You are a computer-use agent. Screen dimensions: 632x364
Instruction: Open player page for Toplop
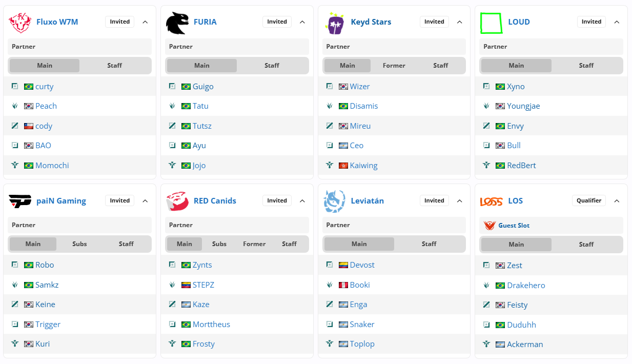click(x=362, y=344)
